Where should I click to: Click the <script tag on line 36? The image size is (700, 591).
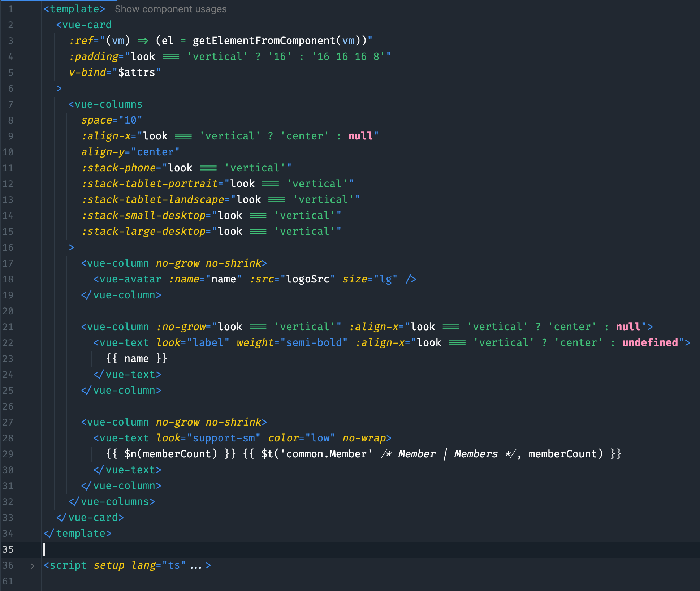(65, 565)
